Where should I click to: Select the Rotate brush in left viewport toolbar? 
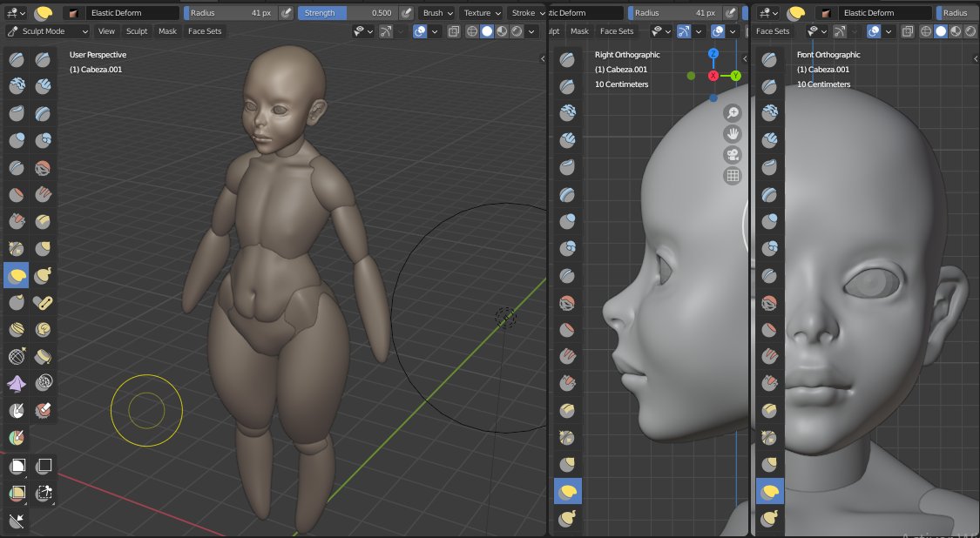pos(44,329)
